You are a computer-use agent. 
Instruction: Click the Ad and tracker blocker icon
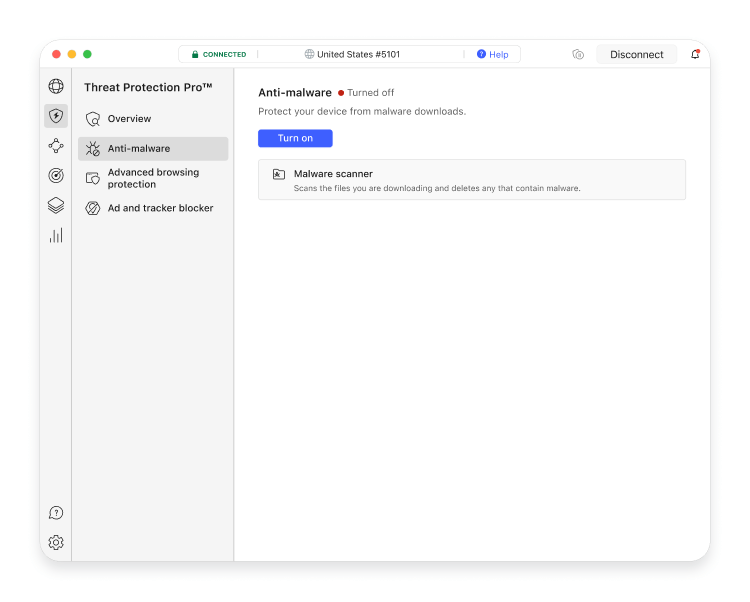click(93, 208)
